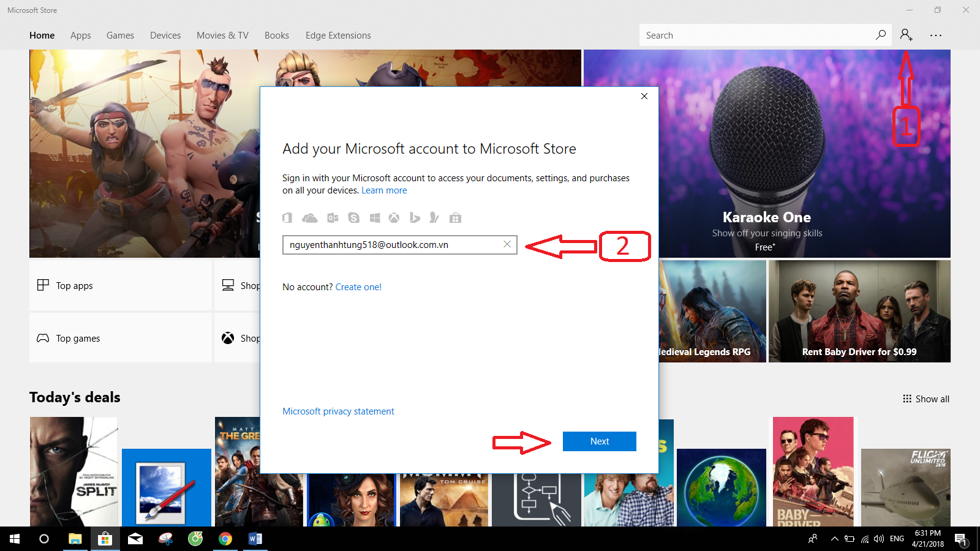980x551 pixels.
Task: Open Rent Baby Driver for $0.99 tile
Action: (x=859, y=311)
